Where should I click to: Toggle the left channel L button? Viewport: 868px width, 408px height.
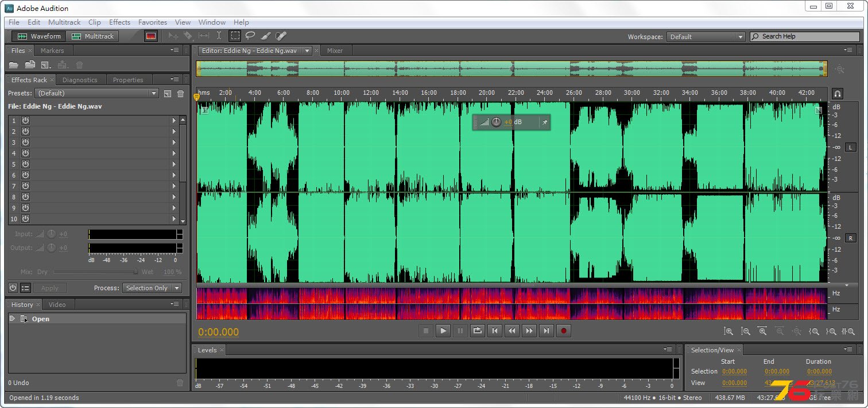tap(851, 148)
